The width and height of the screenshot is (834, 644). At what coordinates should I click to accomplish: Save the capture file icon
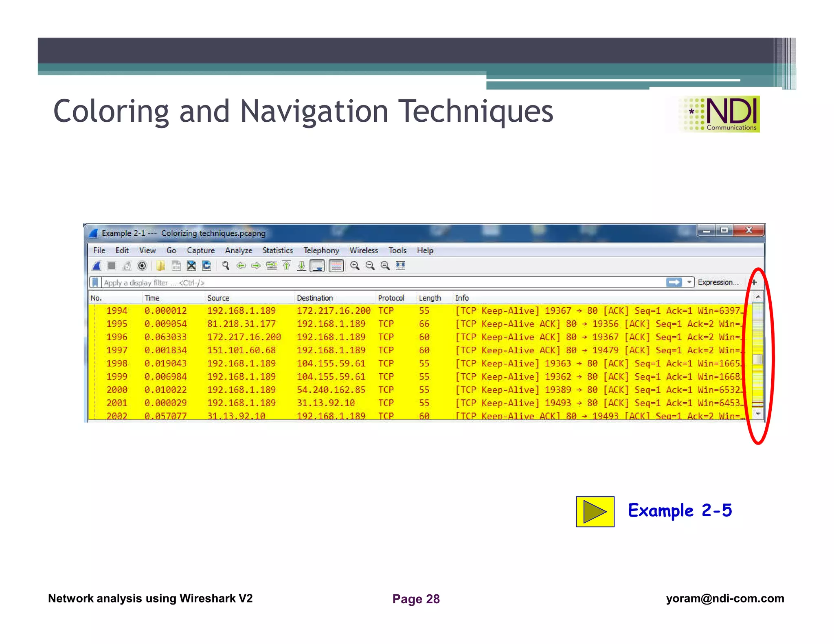[176, 266]
